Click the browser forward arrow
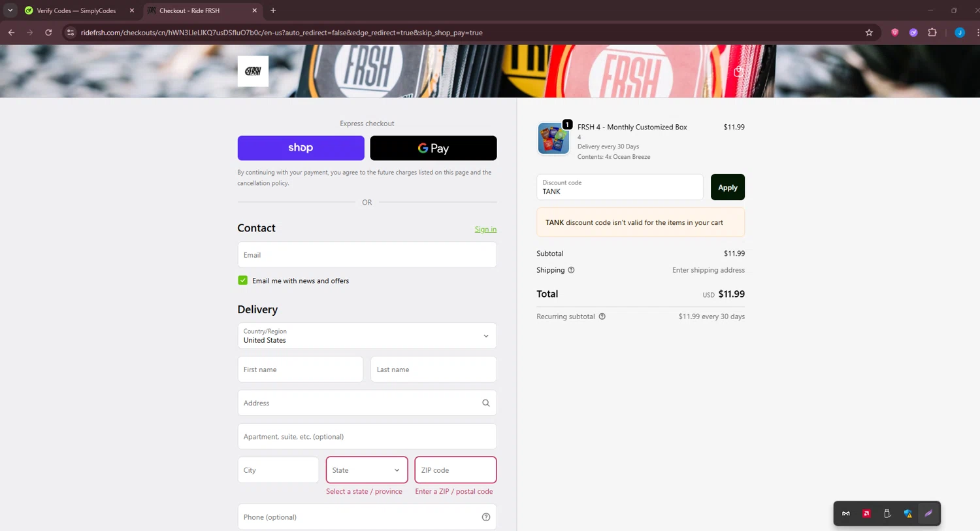 [x=29, y=32]
